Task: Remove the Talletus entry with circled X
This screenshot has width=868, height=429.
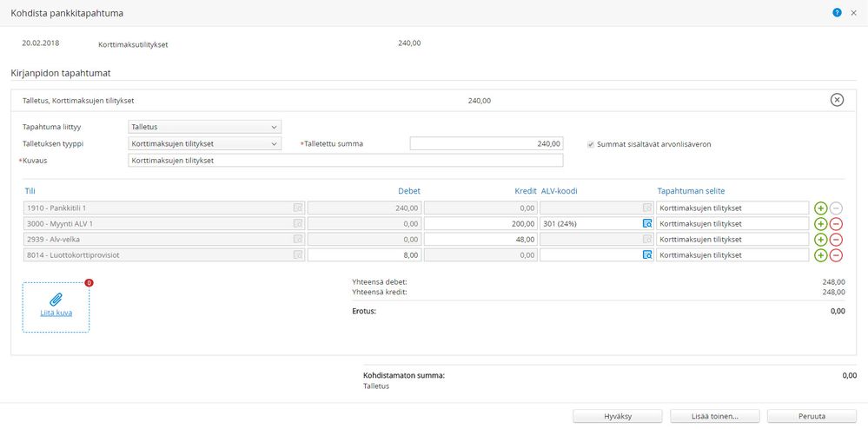Action: pos(837,100)
